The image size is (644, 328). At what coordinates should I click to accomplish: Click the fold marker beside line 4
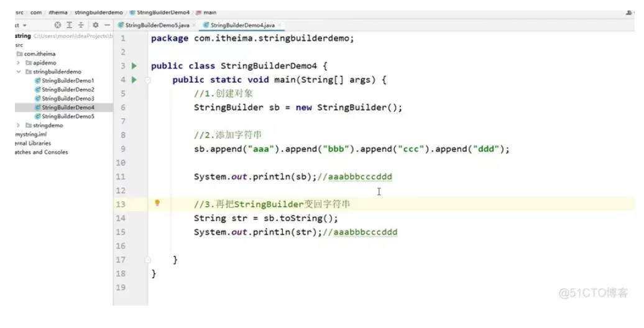[x=148, y=80]
